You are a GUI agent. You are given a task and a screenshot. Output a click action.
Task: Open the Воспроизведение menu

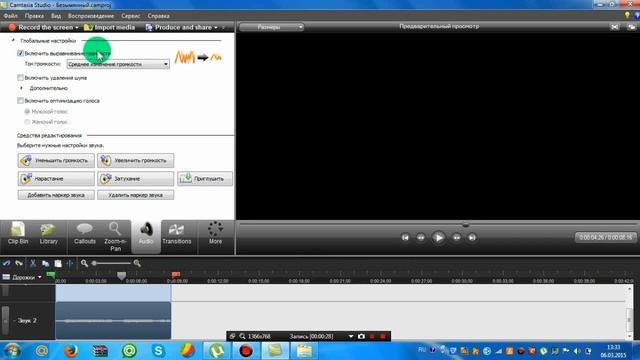(x=91, y=16)
